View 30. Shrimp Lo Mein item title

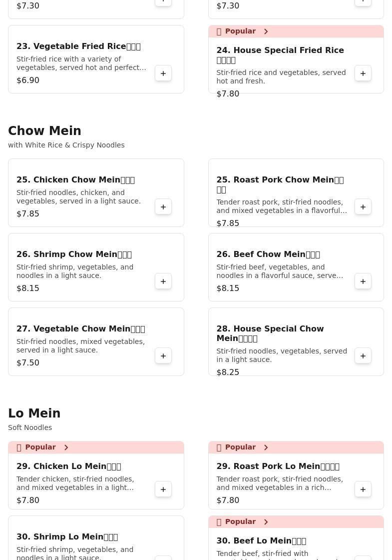(67, 537)
